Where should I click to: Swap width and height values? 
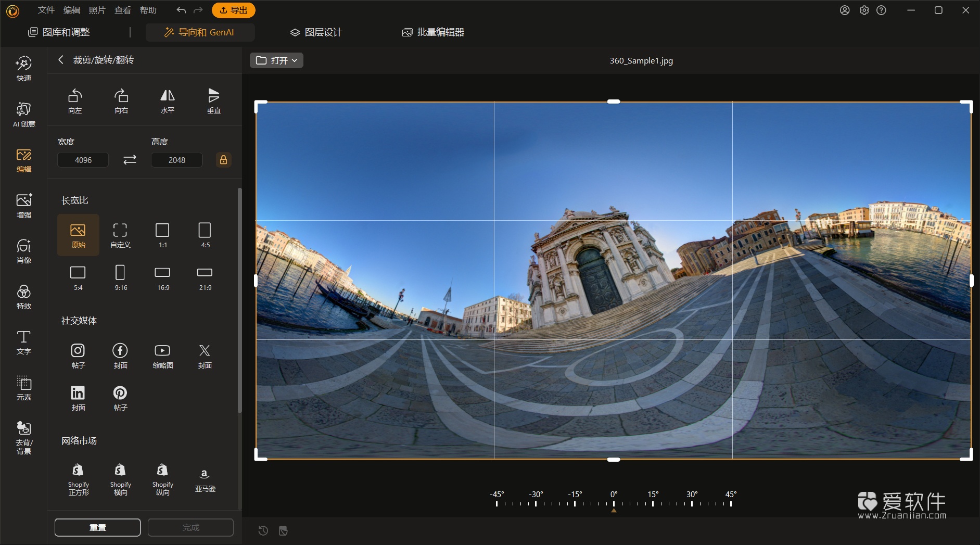[130, 160]
